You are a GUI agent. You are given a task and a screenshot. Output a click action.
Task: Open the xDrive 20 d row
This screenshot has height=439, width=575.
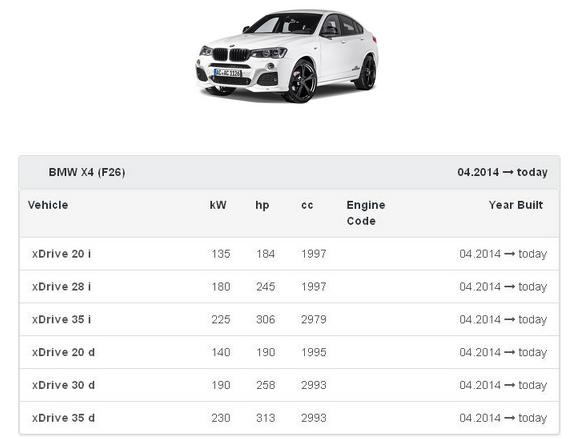[x=289, y=352]
